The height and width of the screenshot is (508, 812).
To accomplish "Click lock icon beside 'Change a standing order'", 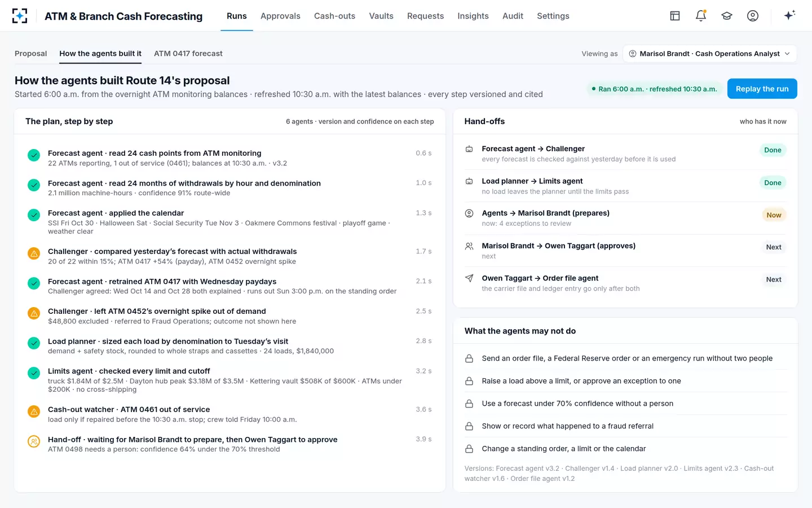I will coord(469,449).
